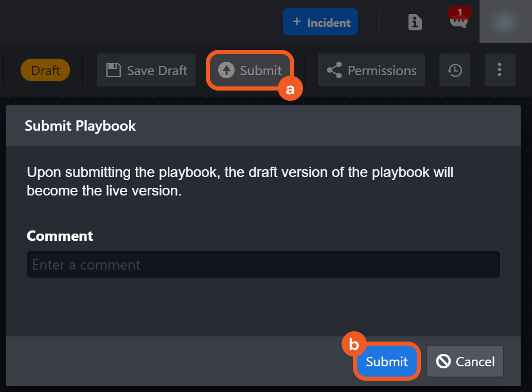Image resolution: width=532 pixels, height=392 pixels.
Task: Click the ban icon on the Cancel button
Action: coord(444,362)
